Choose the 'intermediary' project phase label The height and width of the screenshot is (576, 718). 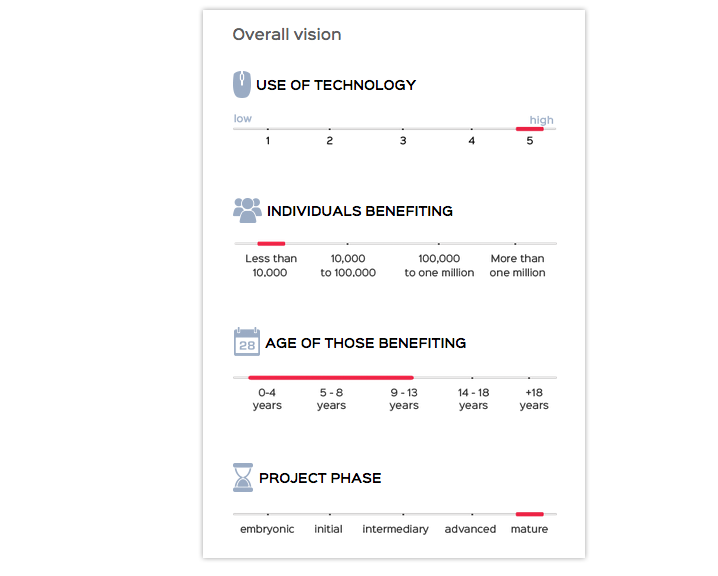pyautogui.click(x=396, y=529)
